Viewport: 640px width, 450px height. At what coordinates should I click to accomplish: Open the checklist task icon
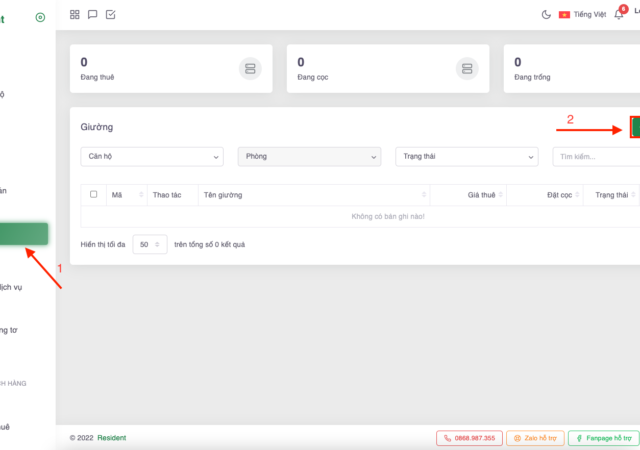(x=110, y=15)
